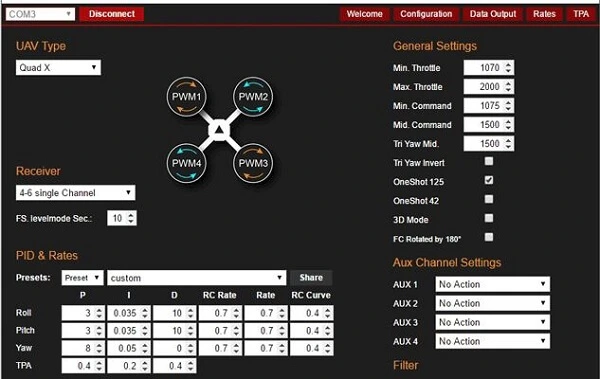
Task: Click the Pitch I value field
Action: (129, 331)
